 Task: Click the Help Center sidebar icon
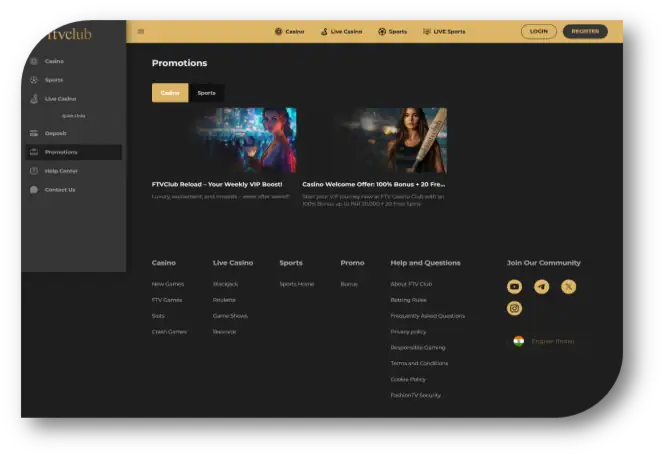[x=34, y=171]
